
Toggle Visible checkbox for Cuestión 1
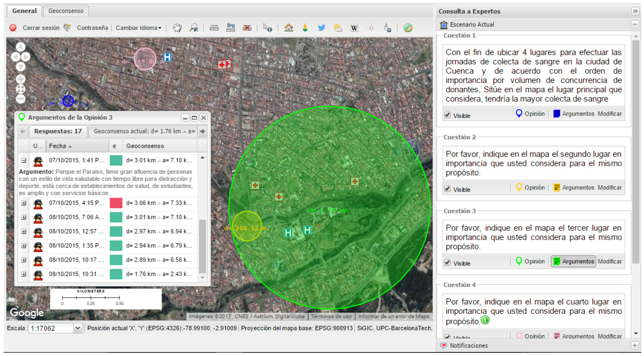pyautogui.click(x=447, y=115)
